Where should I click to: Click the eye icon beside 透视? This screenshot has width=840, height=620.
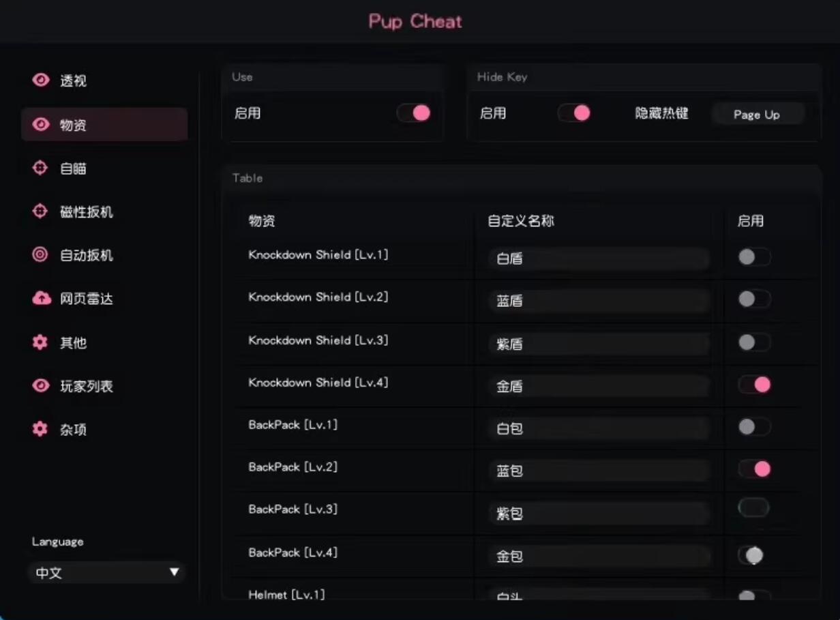click(41, 80)
